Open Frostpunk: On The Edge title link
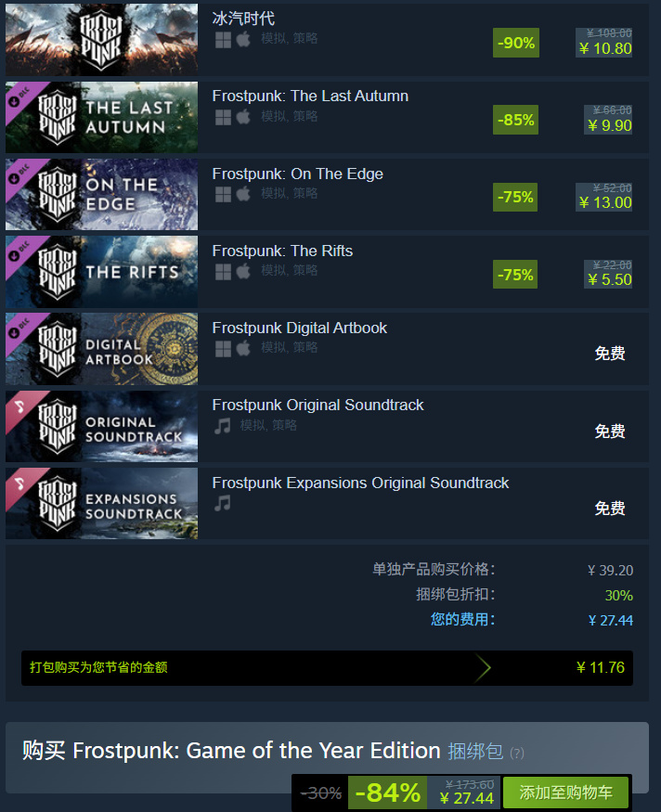The width and height of the screenshot is (661, 812). (x=297, y=174)
